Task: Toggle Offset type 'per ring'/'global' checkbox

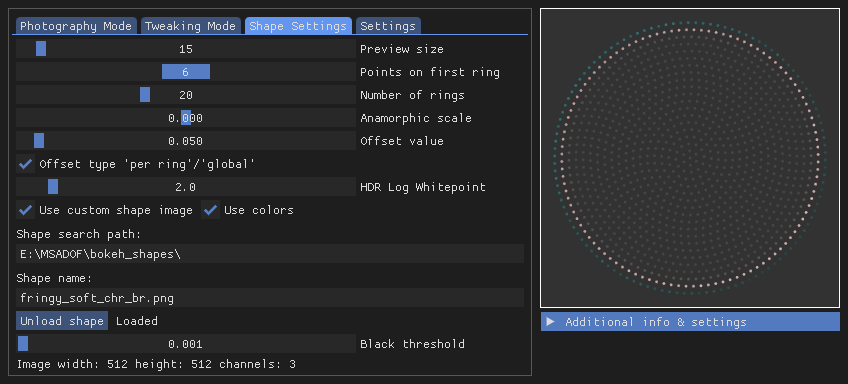Action: [25, 164]
